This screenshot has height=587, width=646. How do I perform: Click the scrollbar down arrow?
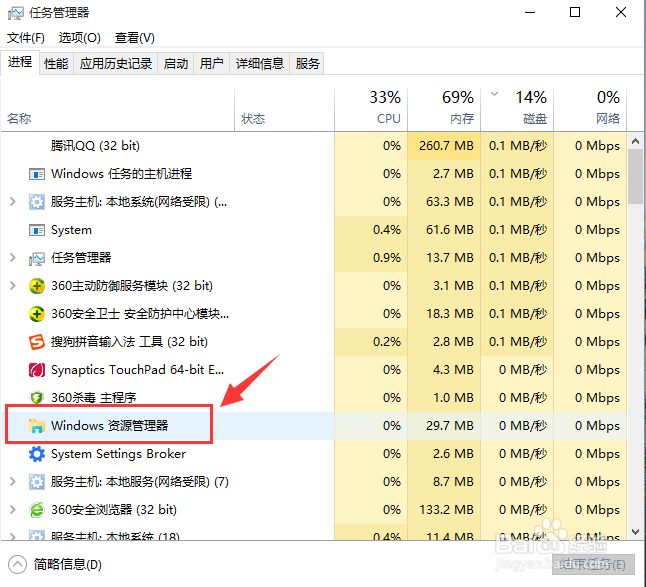(635, 532)
